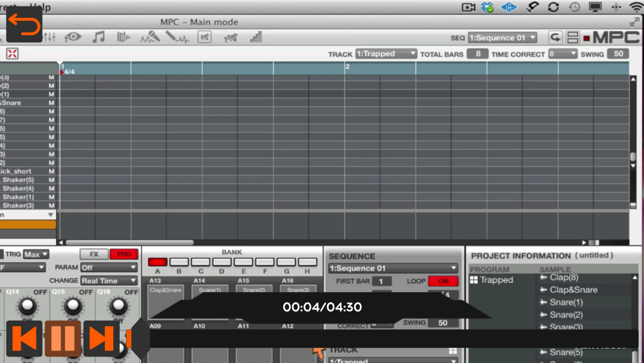Tap the orange back arrow overlay button
The height and width of the screenshot is (363, 644).
[x=24, y=25]
